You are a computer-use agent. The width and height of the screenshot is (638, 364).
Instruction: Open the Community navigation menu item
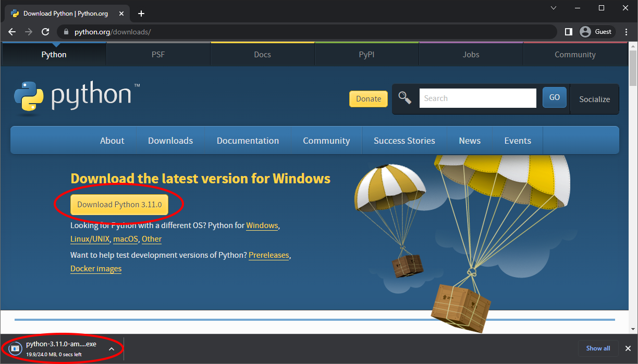coord(326,141)
